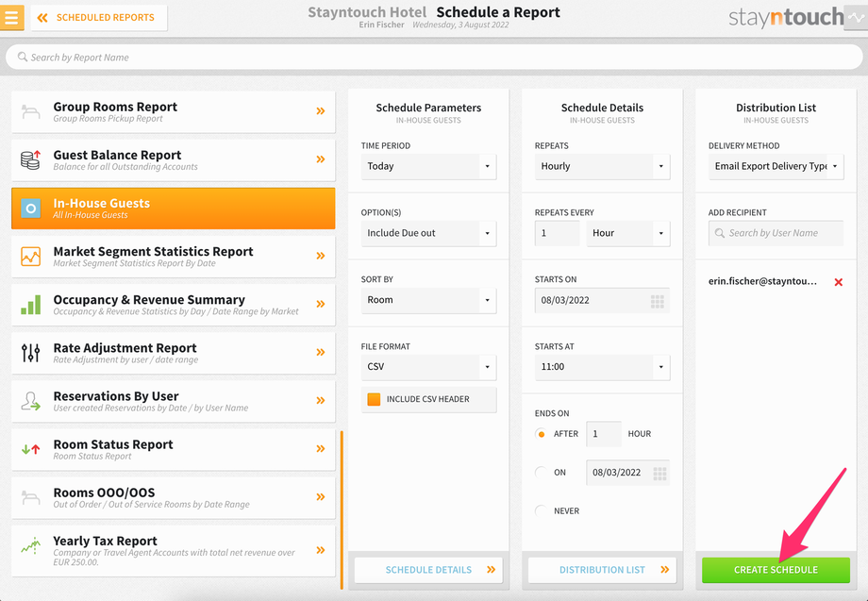
Task: Click Rate Adjustment Report sliders icon
Action: 30,353
